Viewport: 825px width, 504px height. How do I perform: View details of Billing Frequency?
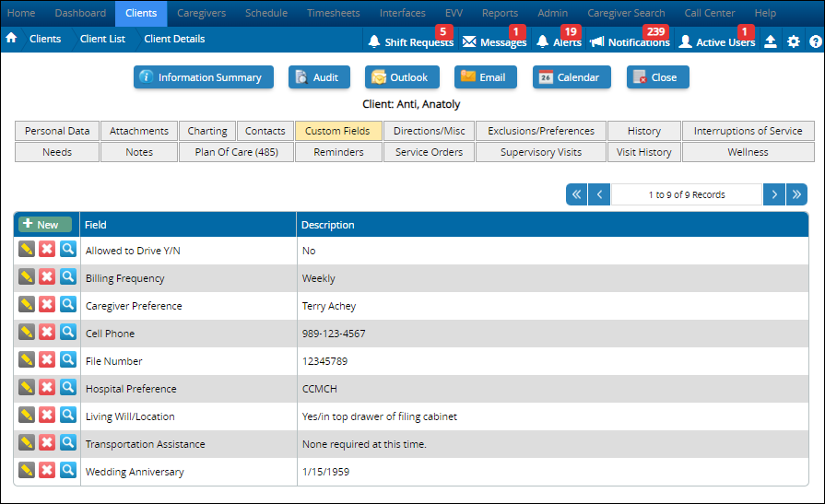tap(68, 276)
